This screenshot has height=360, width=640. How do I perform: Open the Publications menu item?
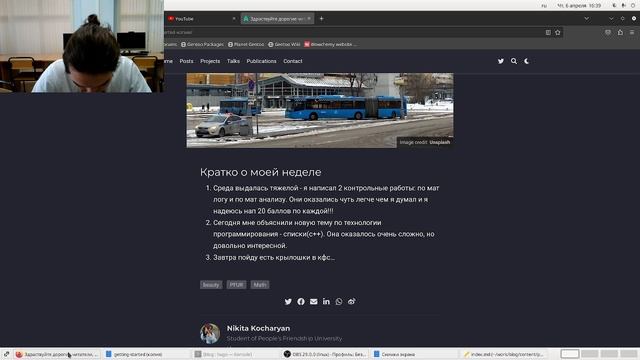click(x=261, y=61)
